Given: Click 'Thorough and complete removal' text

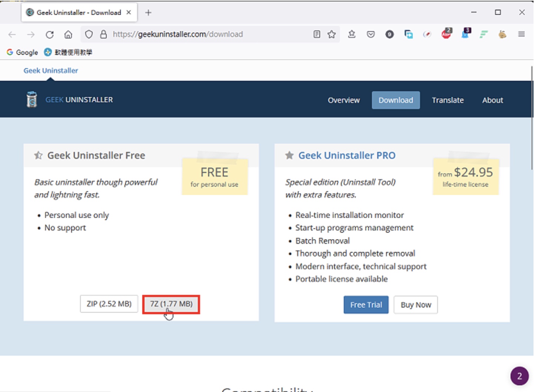Looking at the screenshot, I should point(355,253).
